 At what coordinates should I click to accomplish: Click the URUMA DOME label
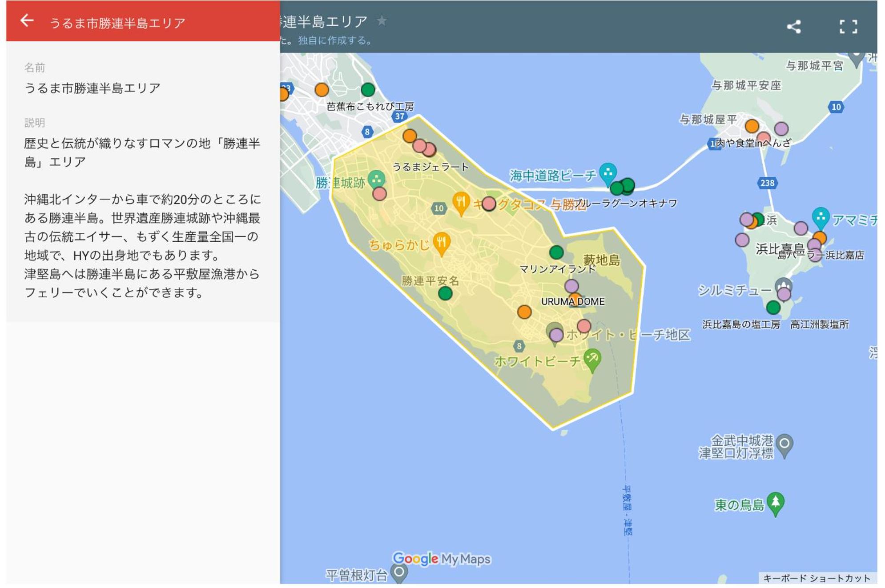tap(573, 302)
